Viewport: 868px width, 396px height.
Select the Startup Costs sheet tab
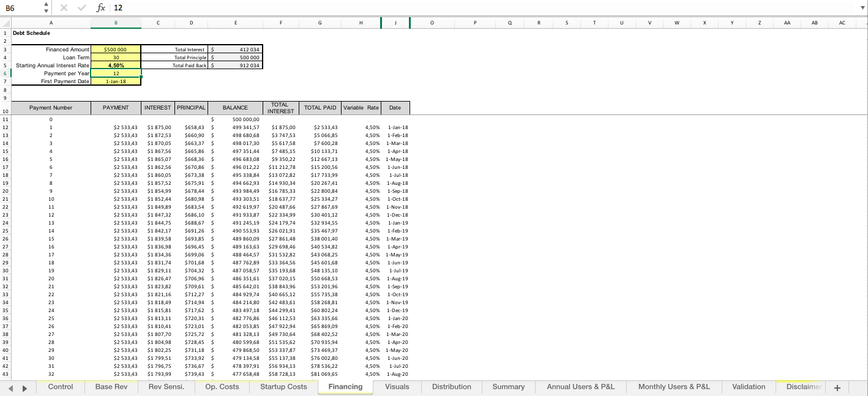click(x=283, y=387)
